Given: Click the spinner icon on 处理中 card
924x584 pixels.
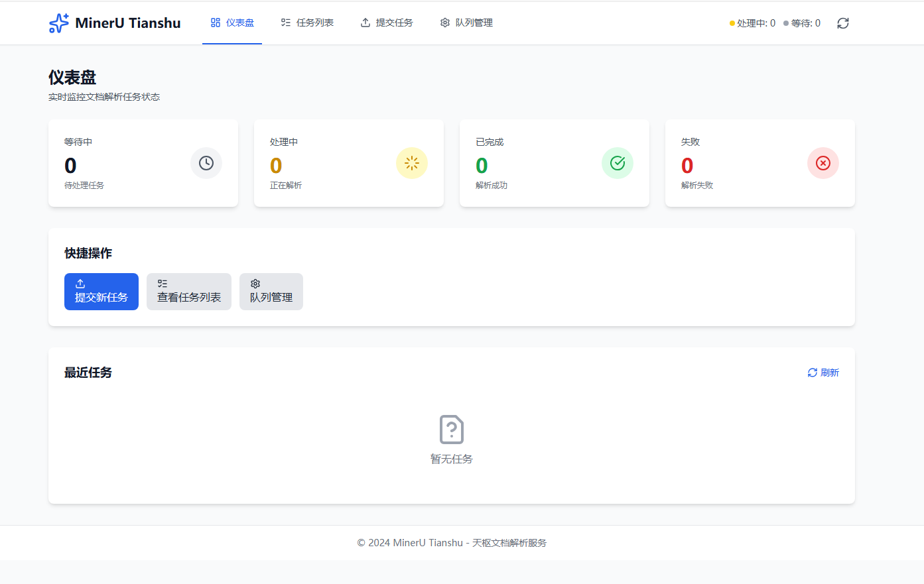Looking at the screenshot, I should [x=411, y=163].
